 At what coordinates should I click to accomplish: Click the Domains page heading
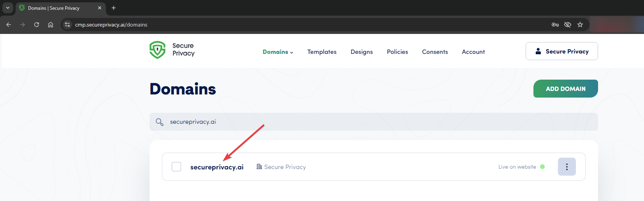[183, 89]
